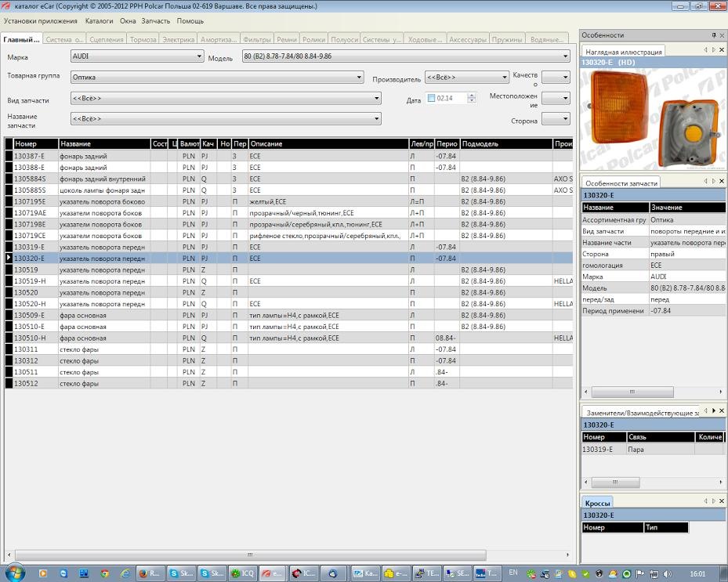
Task: Click previous-tab arrow in Кроссы panel
Action: (706, 501)
